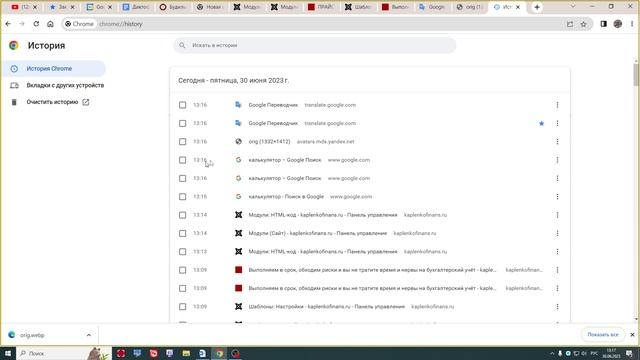Screen dimensions: 640x360
Task: Open Шаблоны: Настройки history link
Action: tap(327, 307)
